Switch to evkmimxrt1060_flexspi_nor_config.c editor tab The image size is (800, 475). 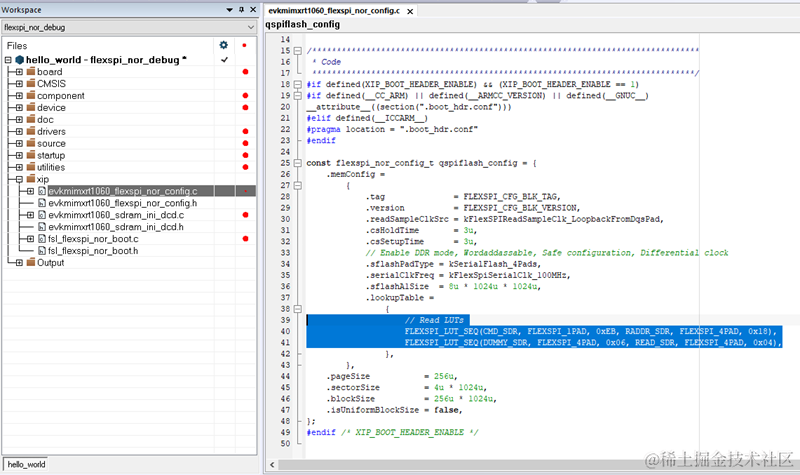point(334,11)
